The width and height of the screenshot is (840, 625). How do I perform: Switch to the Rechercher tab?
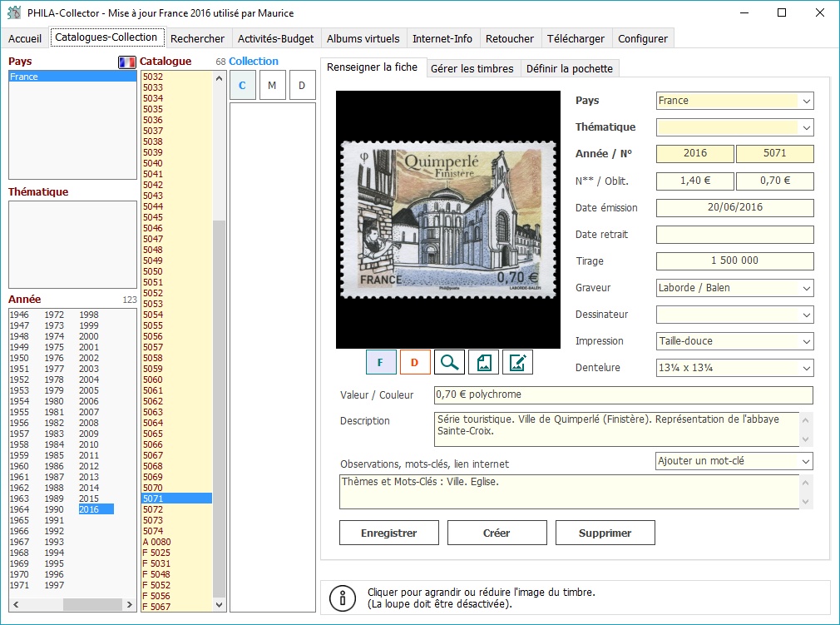pyautogui.click(x=197, y=38)
